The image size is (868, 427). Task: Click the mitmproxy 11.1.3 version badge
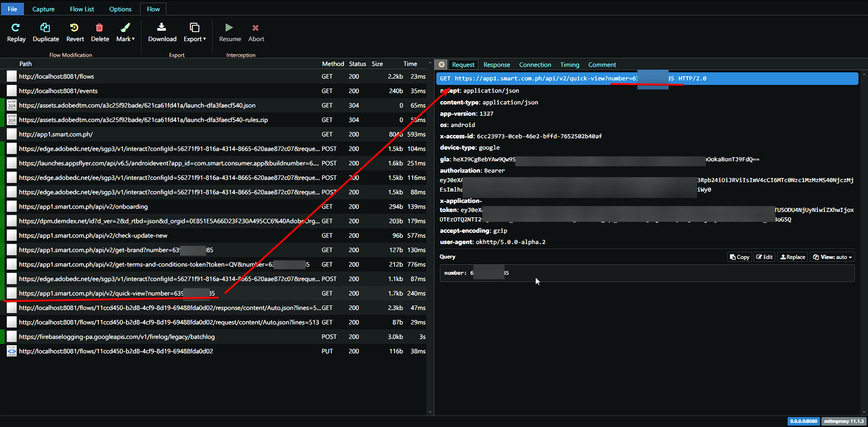click(844, 421)
